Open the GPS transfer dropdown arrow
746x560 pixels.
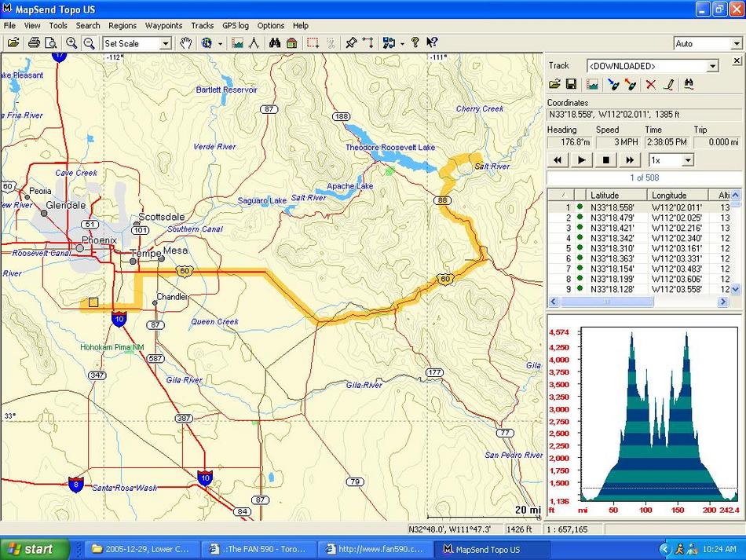[x=403, y=43]
